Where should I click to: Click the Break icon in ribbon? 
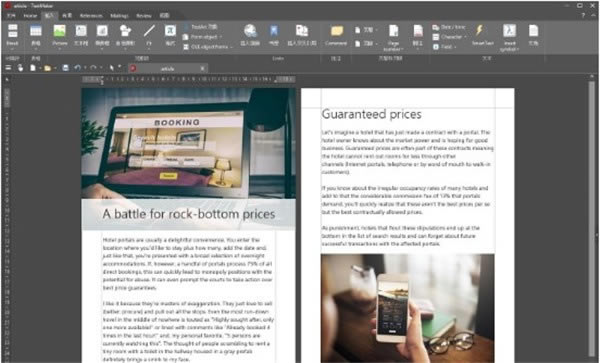[x=12, y=35]
